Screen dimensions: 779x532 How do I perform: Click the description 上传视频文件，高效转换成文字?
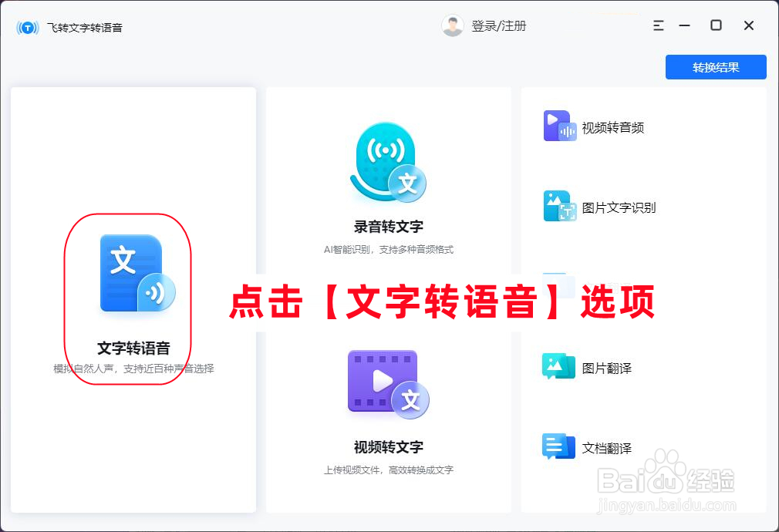pos(389,470)
